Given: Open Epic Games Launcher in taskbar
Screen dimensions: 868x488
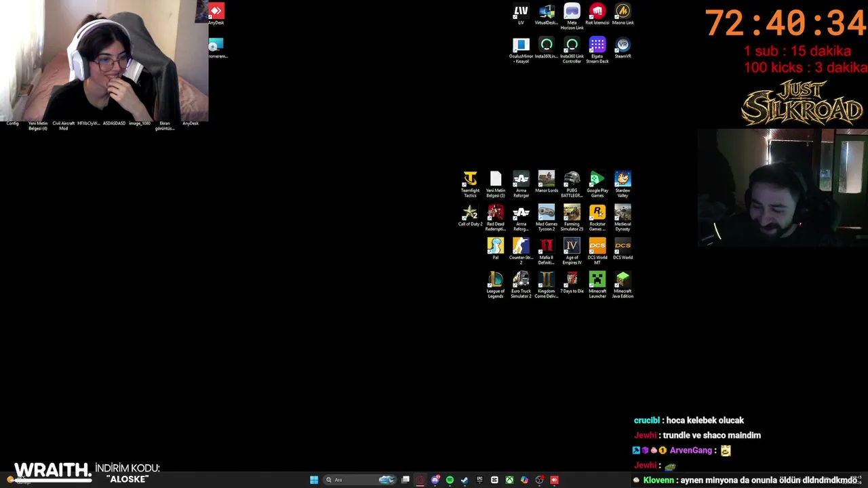Looking at the screenshot, I should coord(479,480).
